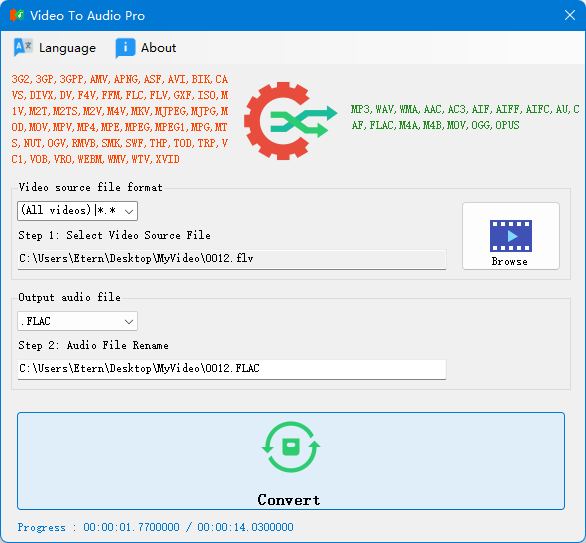
Task: Click the Convert button text
Action: click(x=289, y=500)
